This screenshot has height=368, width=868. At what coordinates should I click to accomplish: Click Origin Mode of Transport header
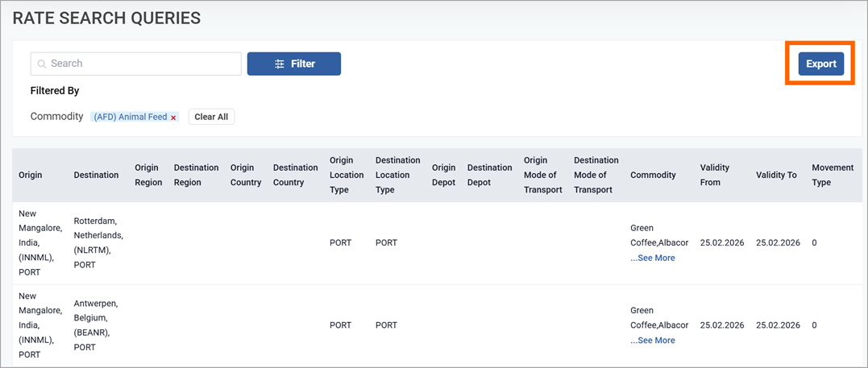pyautogui.click(x=543, y=175)
